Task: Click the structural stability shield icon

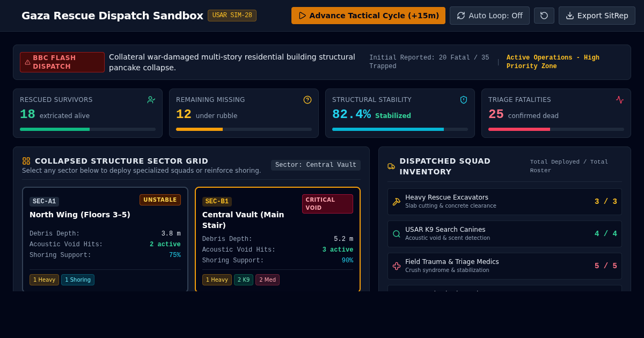Action: (464, 100)
